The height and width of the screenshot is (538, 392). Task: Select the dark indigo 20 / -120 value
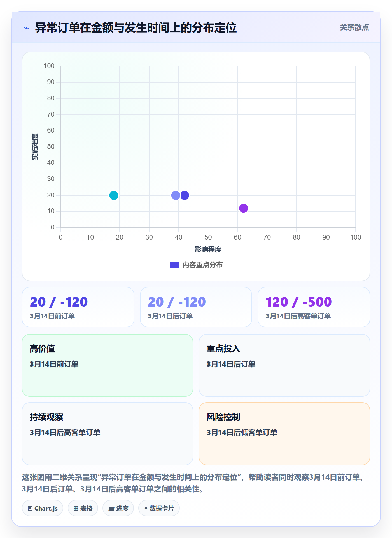point(59,302)
